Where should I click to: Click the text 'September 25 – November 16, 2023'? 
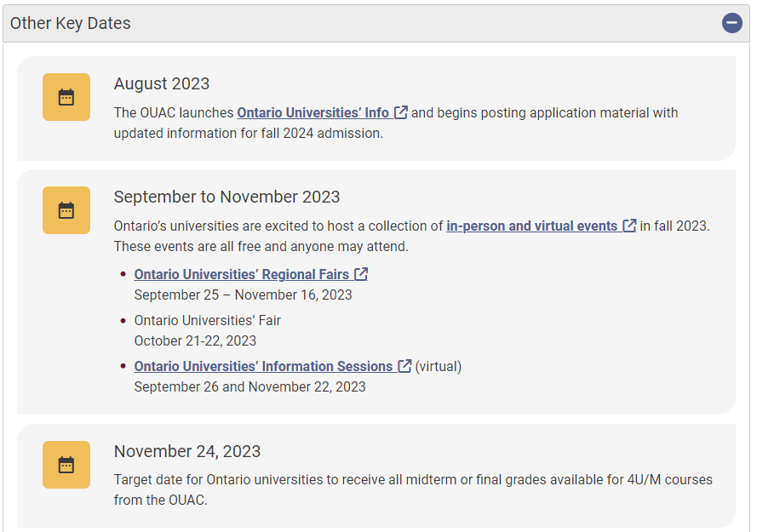(243, 295)
